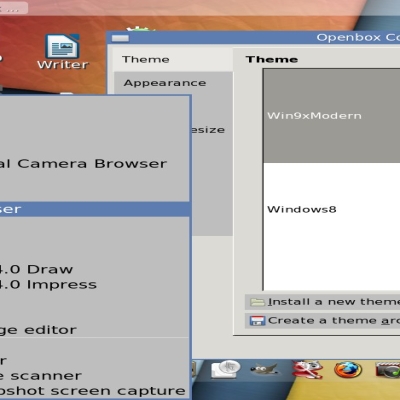Click the Install a new theme button
Image resolution: width=400 pixels, height=400 pixels.
323,302
